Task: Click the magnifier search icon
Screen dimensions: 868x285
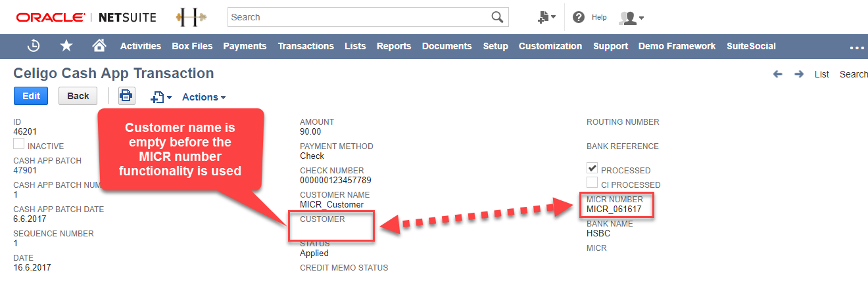Action: [x=498, y=17]
